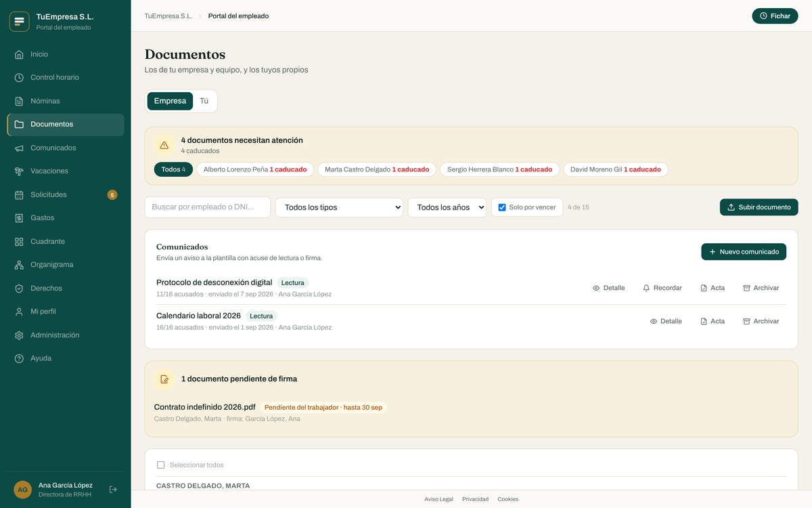Viewport: 812px width, 508px height.
Task: Archivar the Protocolo de desconexión digital comunicado
Action: pos(761,288)
